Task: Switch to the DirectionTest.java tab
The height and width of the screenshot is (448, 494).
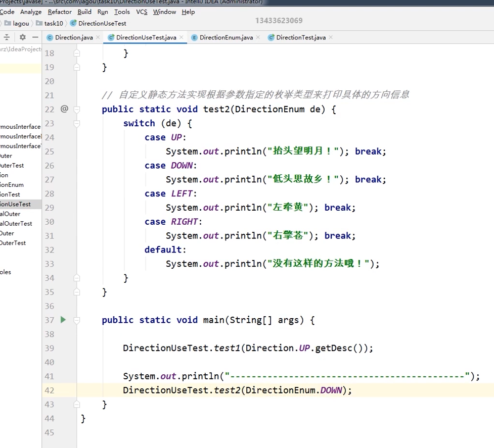Action: coord(300,37)
